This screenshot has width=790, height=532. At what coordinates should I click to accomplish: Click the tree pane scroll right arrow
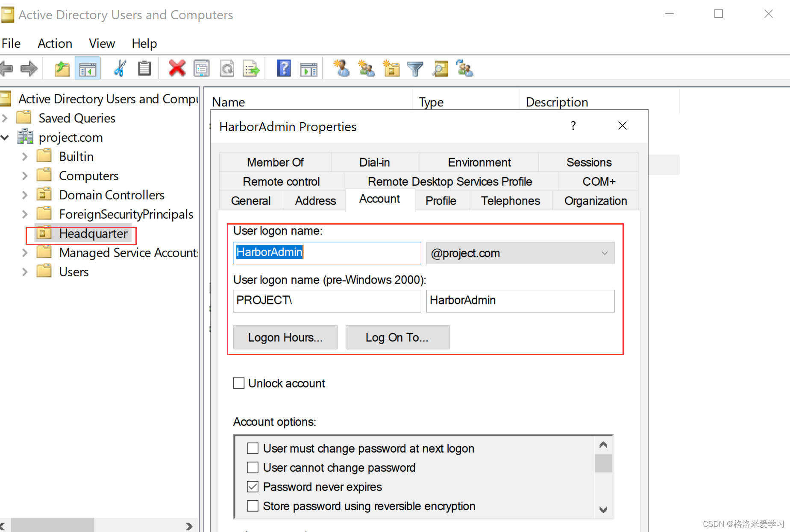pyautogui.click(x=189, y=526)
